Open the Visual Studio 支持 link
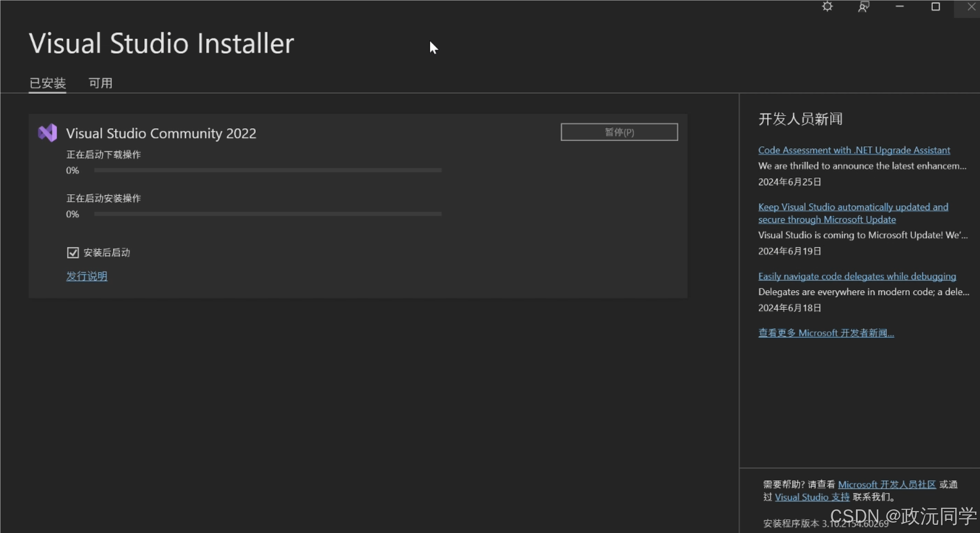The width and height of the screenshot is (980, 533). 812,497
